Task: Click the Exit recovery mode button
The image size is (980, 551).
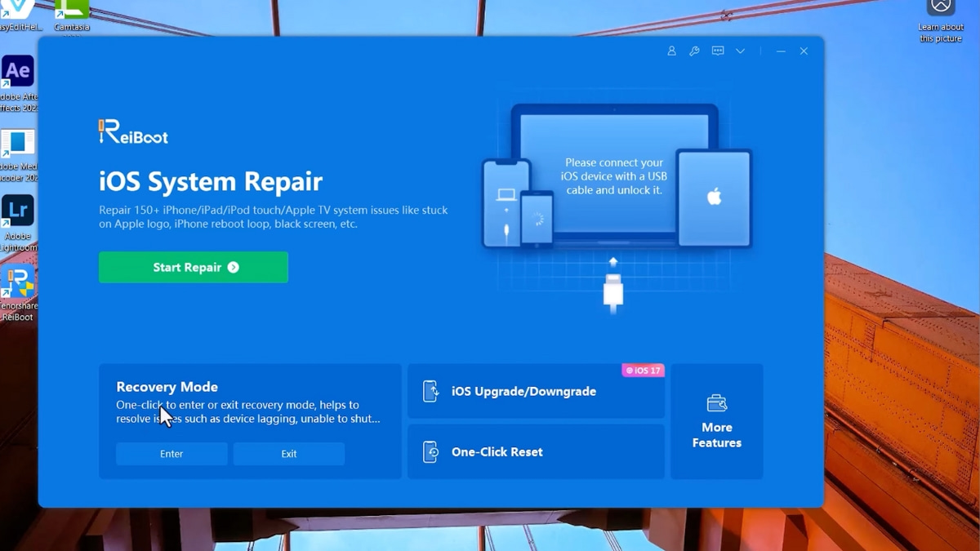Action: 289,454
